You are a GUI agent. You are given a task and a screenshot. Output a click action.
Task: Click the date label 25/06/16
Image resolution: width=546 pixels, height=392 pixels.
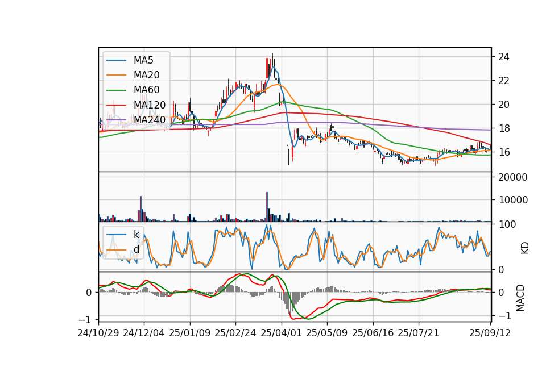(373, 333)
